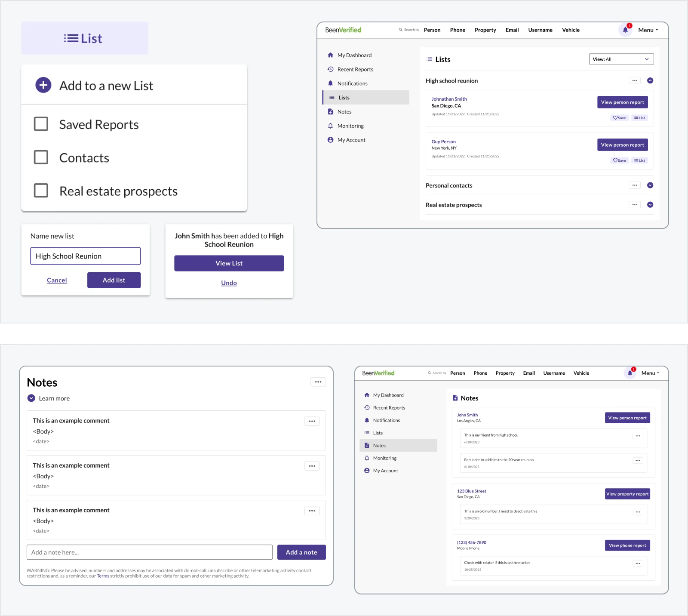Image resolution: width=688 pixels, height=616 pixels.
Task: Open options for 'This is my friend from high school' note
Action: coord(638,436)
